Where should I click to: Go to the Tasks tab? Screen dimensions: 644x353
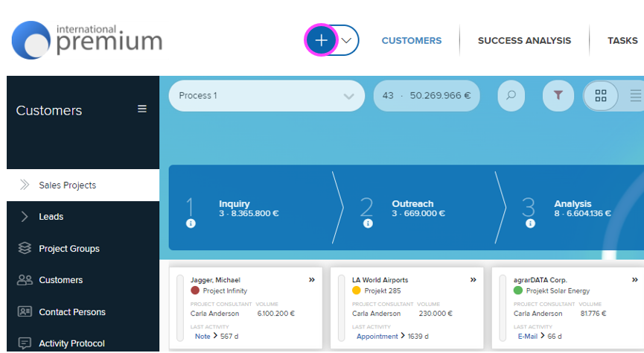click(622, 41)
